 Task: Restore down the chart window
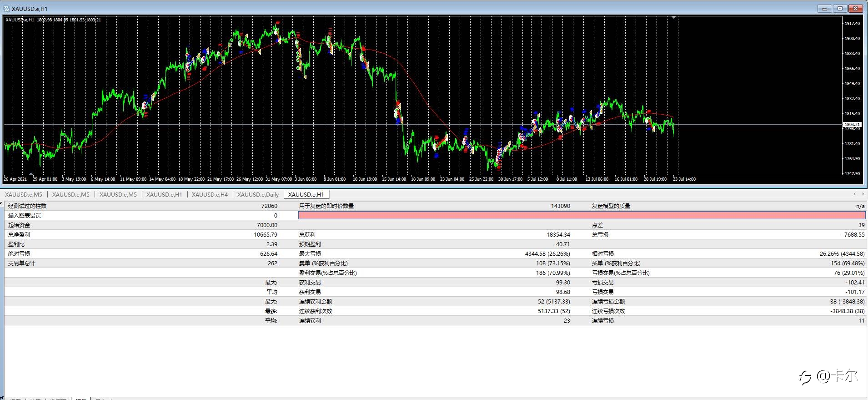pos(840,9)
